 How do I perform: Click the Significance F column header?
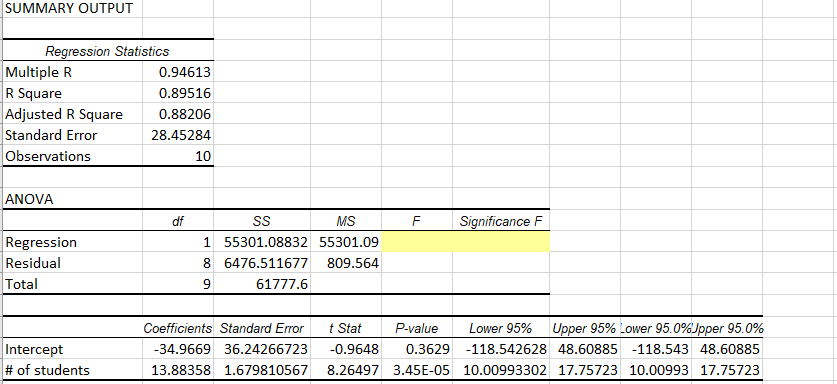pos(501,221)
